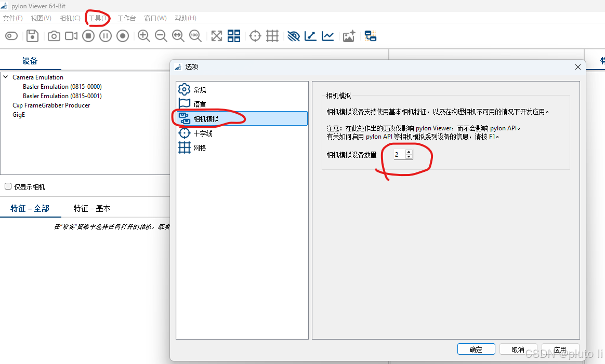Image resolution: width=605 pixels, height=364 pixels.
Task: Click the line profile chart icon
Action: click(x=311, y=36)
